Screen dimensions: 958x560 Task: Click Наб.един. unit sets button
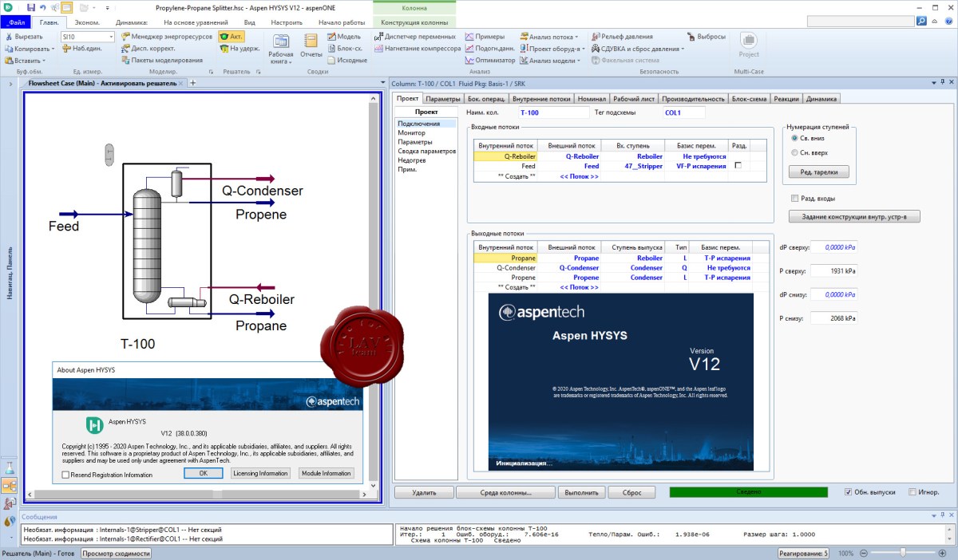81,48
